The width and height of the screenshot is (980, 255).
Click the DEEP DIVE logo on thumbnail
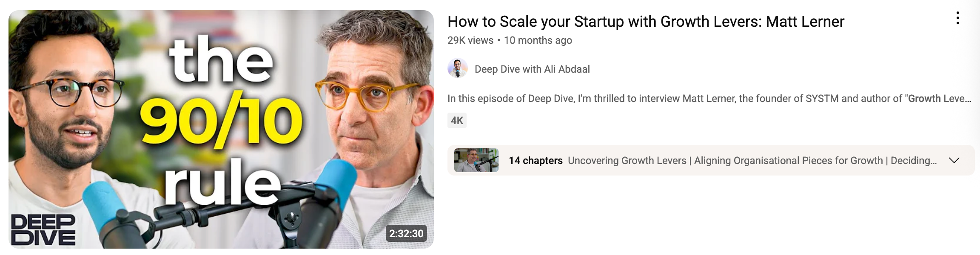[x=43, y=229]
